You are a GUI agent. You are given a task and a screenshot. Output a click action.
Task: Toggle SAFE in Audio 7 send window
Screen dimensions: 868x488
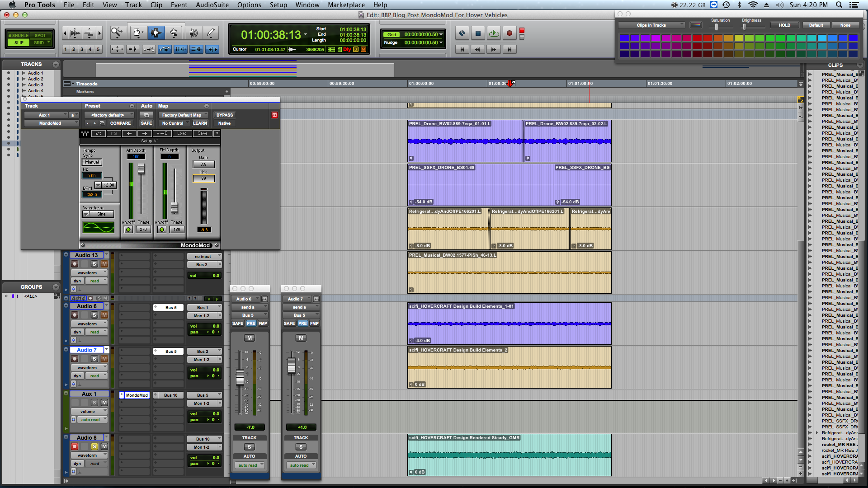coord(289,324)
